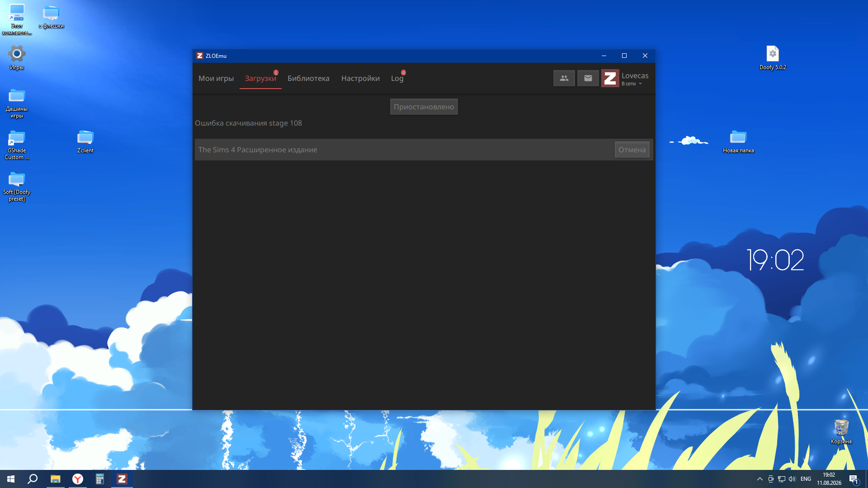Viewport: 868px width, 488px height.
Task: Go to the Настройки tab
Action: click(360, 78)
